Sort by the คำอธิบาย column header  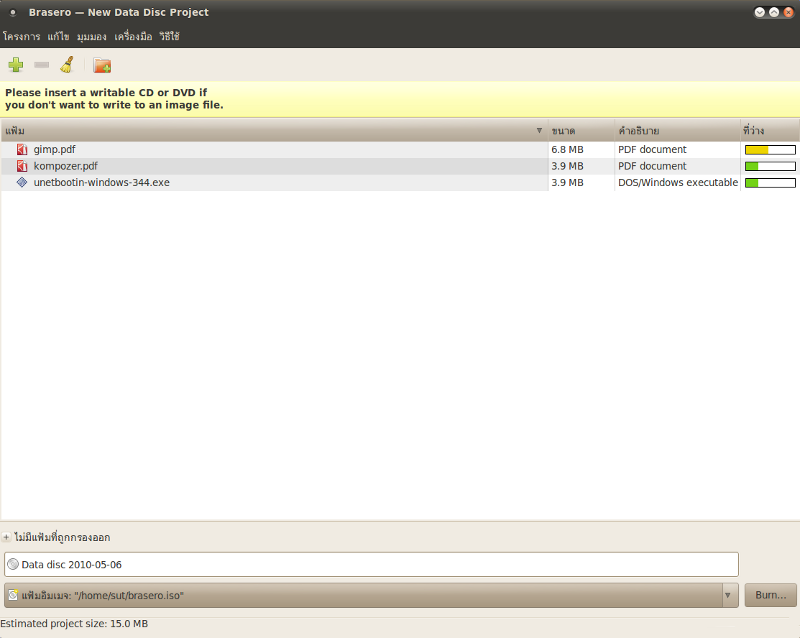coord(678,131)
